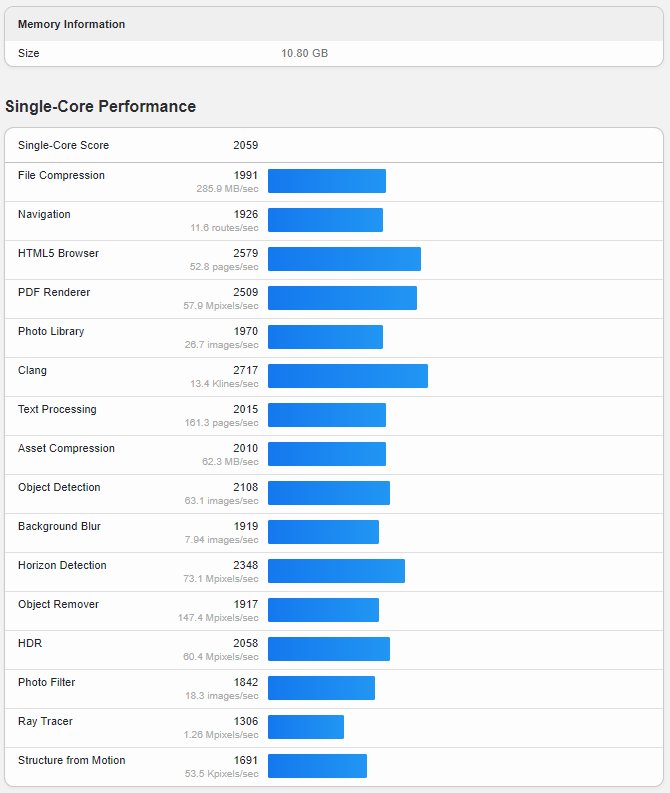Image resolution: width=670 pixels, height=793 pixels.
Task: Click the Photo Library benchmark label
Action: (x=51, y=331)
